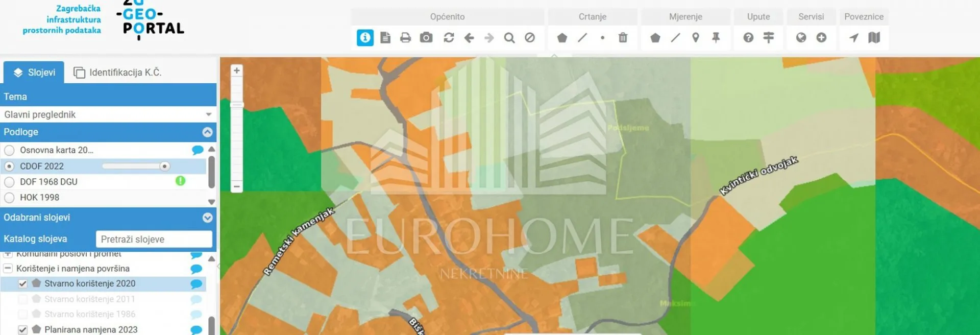Expand the Odabrani slojevi section
This screenshot has height=335, width=980.
coord(207,218)
